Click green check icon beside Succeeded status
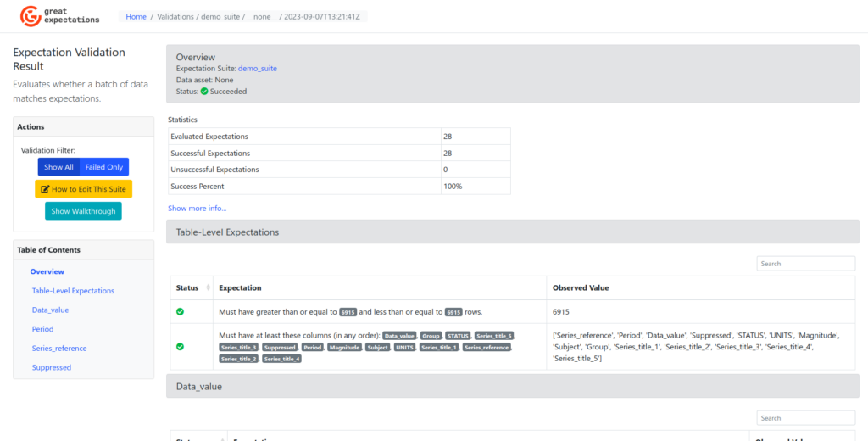 [x=204, y=92]
